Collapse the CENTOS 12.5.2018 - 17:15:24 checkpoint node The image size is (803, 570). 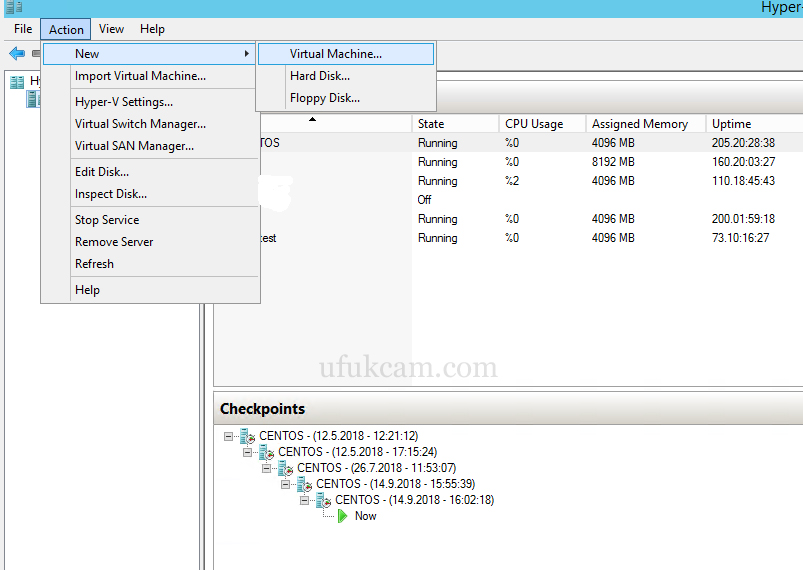247,452
